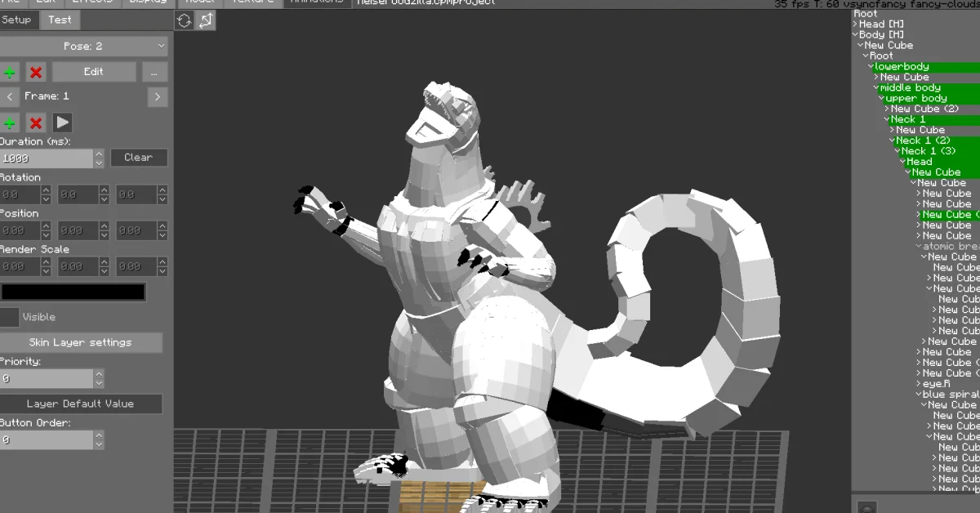Select the green Head item under Neck 1 (3)
980x513 pixels.
(x=920, y=162)
